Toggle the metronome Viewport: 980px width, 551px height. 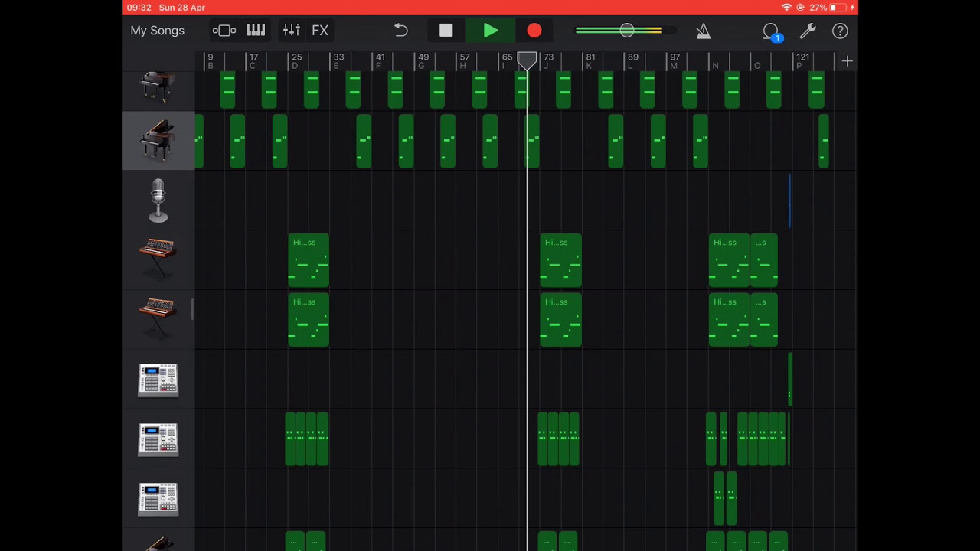pyautogui.click(x=703, y=31)
